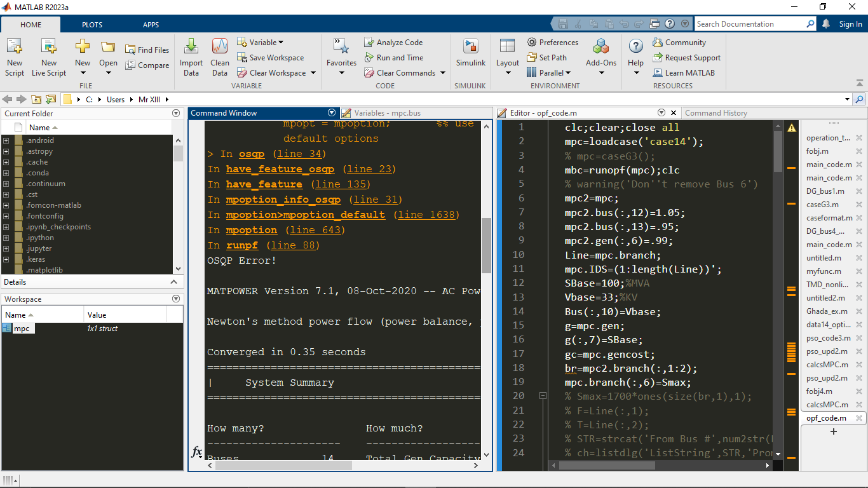Create a New Live Script
The width and height of the screenshot is (868, 488).
click(x=48, y=56)
